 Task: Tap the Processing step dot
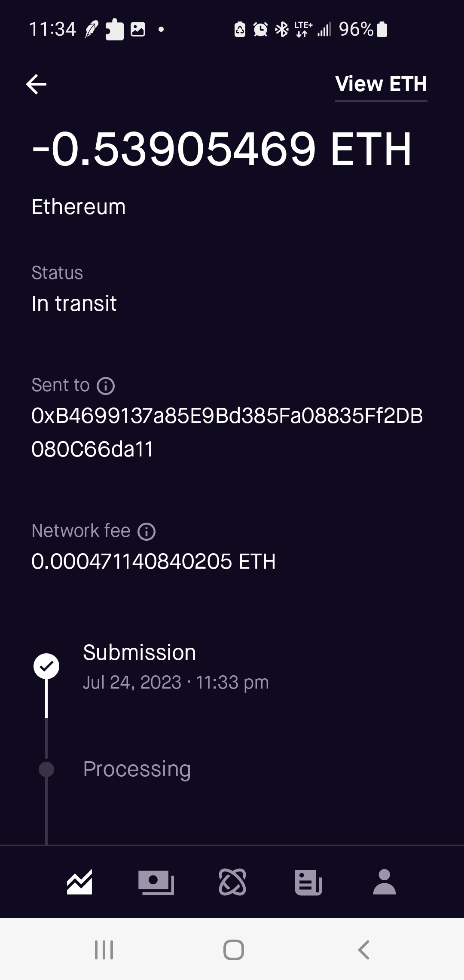point(46,769)
